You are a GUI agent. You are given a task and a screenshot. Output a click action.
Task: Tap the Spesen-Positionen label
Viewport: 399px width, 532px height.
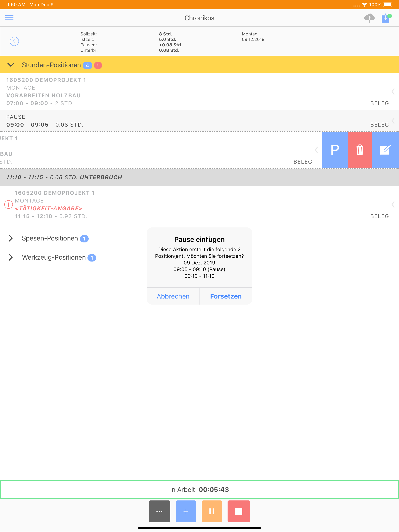pos(50,238)
